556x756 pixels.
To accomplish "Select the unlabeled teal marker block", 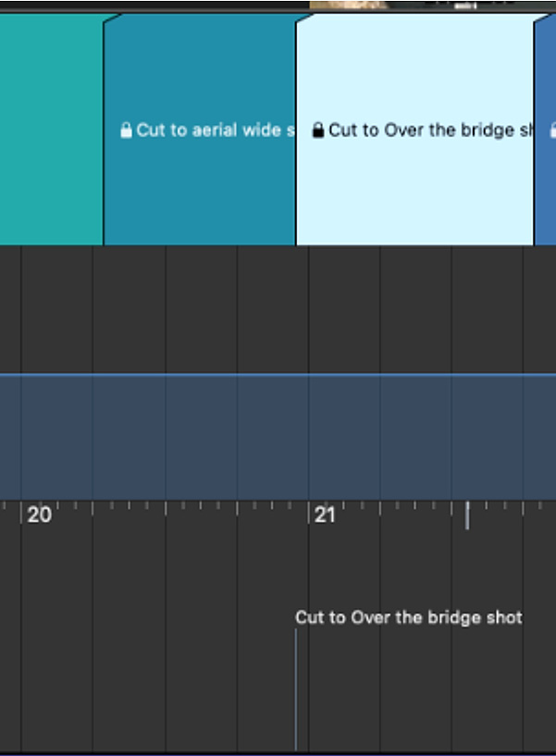I will (x=52, y=130).
